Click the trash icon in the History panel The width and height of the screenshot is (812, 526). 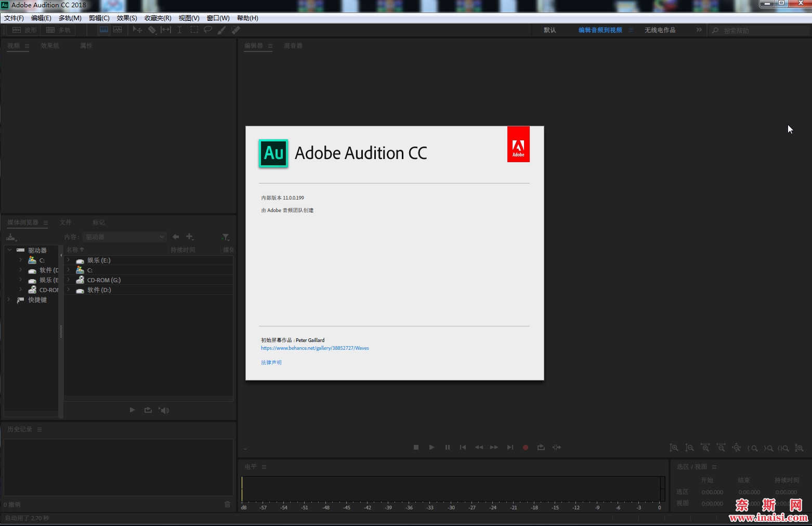(x=227, y=504)
